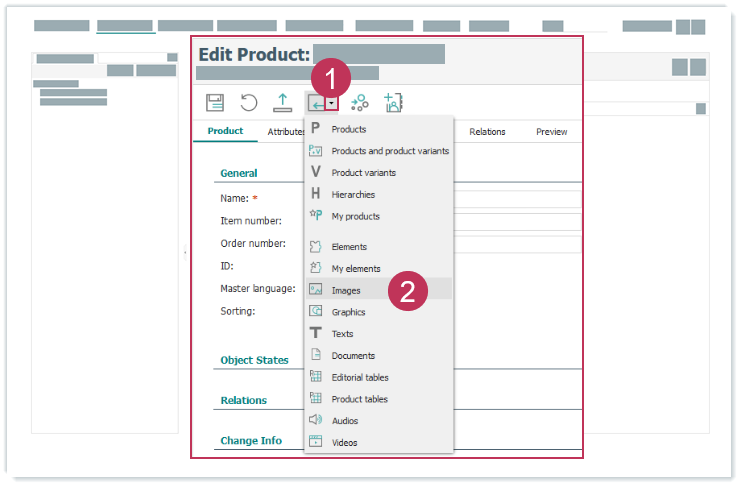
Task: Click the upload arrow toolbar icon
Action: point(283,102)
